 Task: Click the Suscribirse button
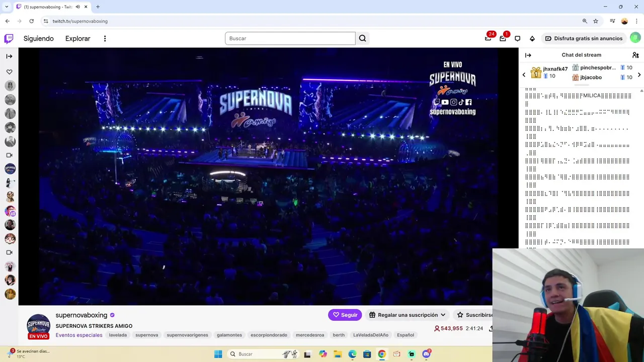pos(474,315)
